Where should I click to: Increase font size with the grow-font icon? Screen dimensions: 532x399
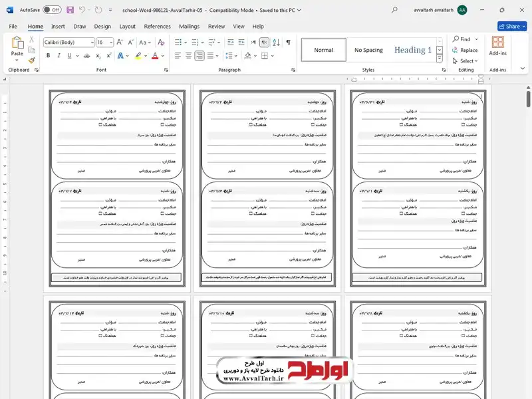point(120,42)
